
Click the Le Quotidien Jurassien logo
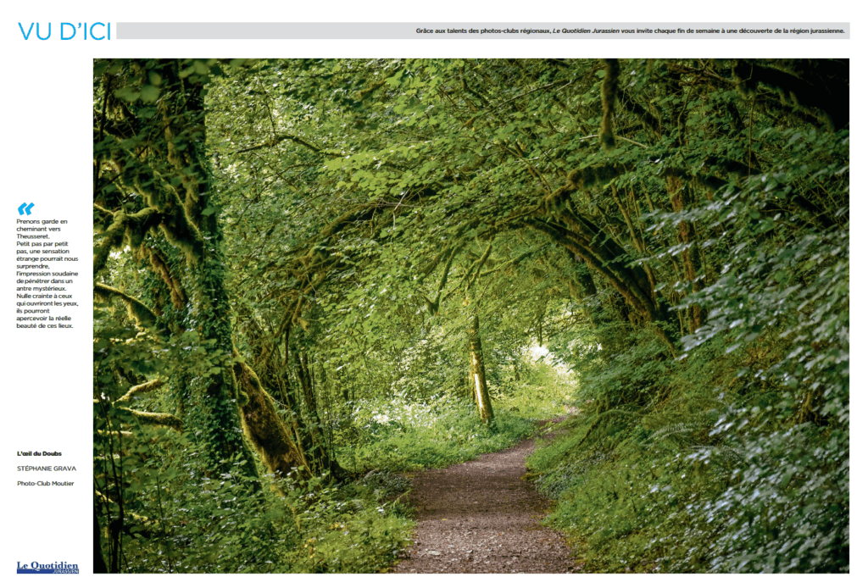click(47, 567)
